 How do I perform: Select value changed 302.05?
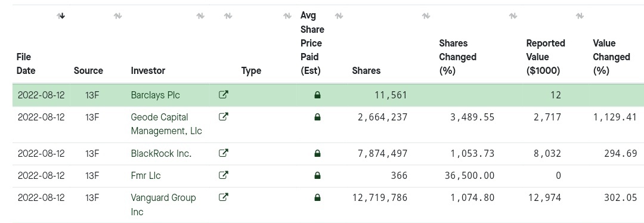point(621,198)
